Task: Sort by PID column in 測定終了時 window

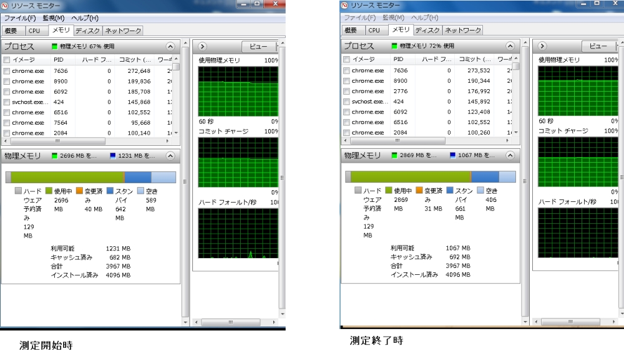Action: (x=404, y=60)
